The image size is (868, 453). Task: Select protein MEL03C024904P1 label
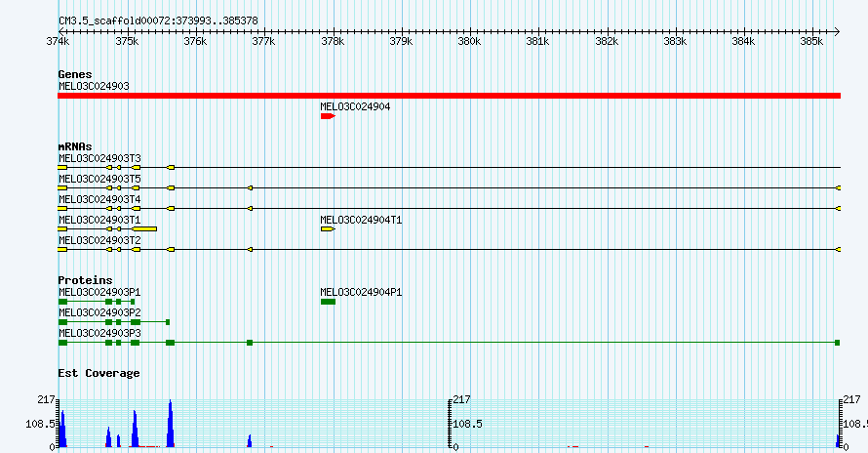[x=361, y=292]
